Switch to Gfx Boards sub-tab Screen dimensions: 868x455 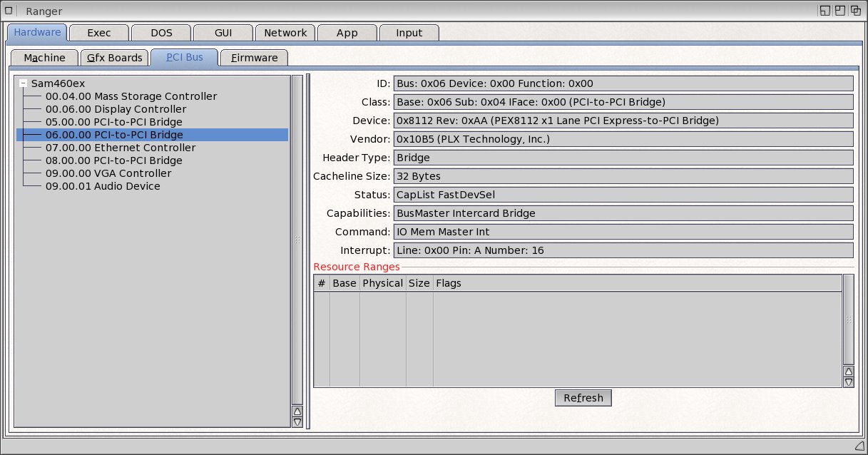pyautogui.click(x=114, y=58)
